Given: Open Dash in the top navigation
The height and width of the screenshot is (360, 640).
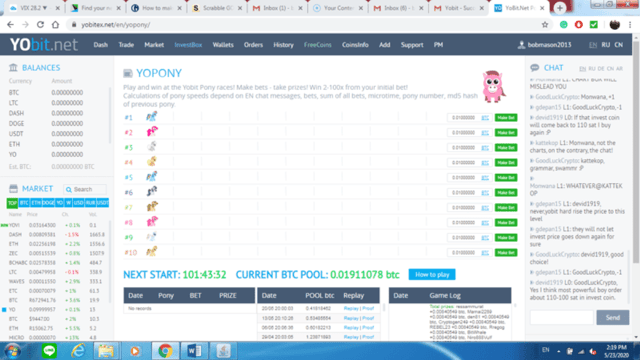Looking at the screenshot, I should click(100, 45).
